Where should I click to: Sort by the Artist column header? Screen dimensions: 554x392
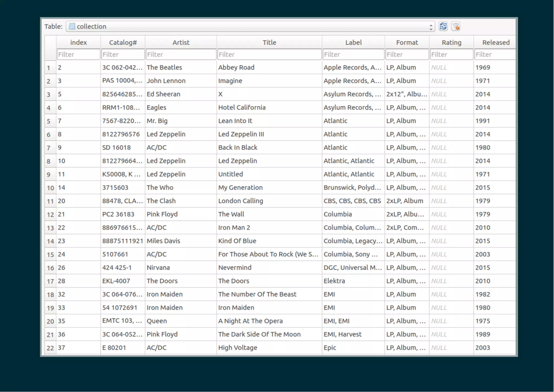tap(181, 42)
